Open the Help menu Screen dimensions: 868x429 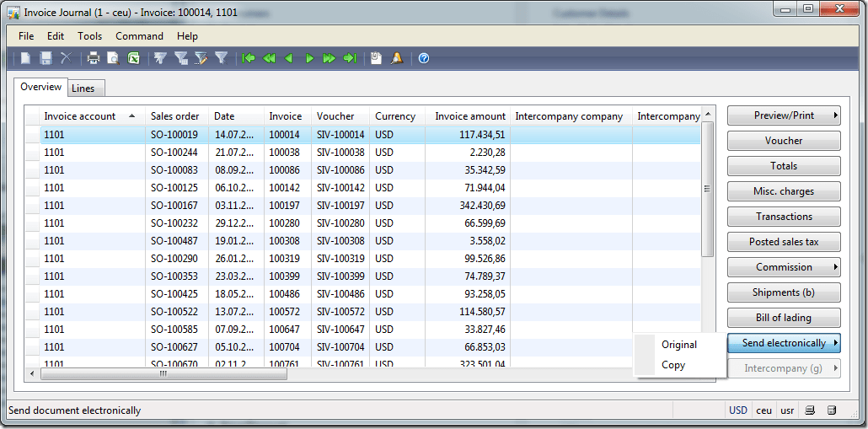tap(187, 36)
